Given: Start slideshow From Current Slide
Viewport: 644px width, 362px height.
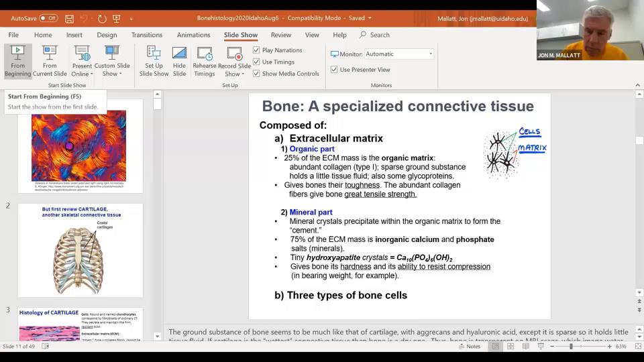Looking at the screenshot, I should [50, 61].
